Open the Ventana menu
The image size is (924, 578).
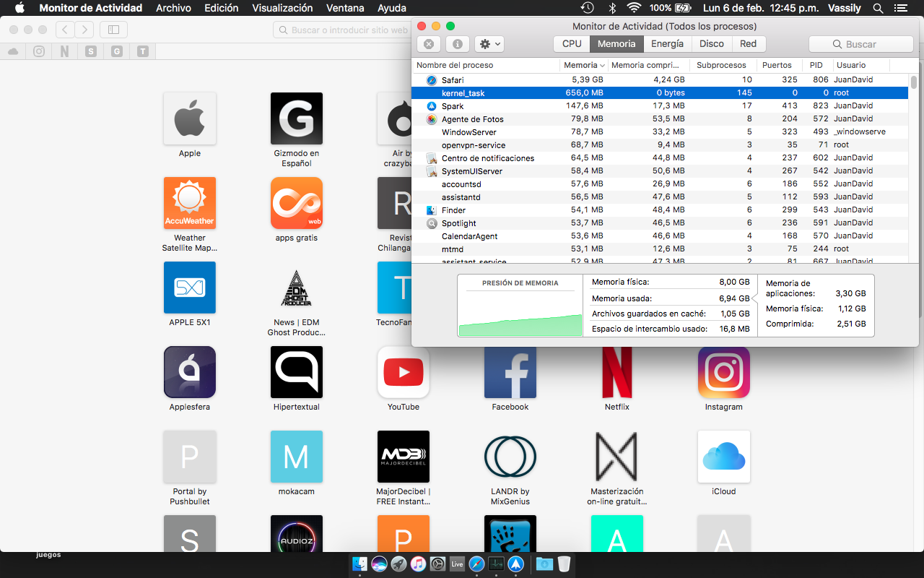pyautogui.click(x=345, y=8)
